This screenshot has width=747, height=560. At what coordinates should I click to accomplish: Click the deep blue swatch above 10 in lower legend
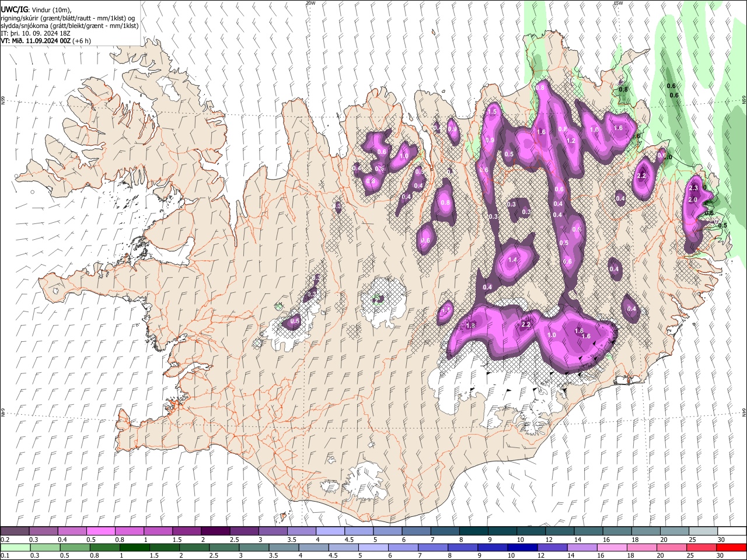521,548
